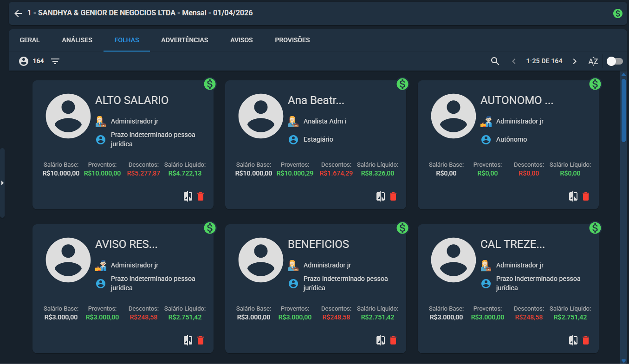Click the Autônomo contract type text
Image resolution: width=629 pixels, height=364 pixels.
[512, 139]
